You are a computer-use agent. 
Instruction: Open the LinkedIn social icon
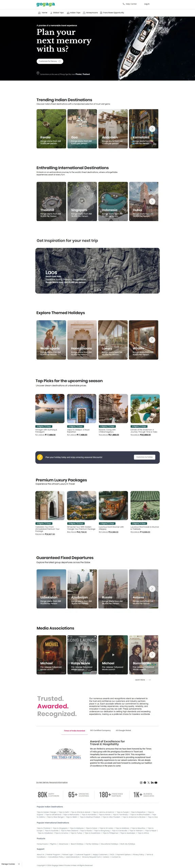click(x=152, y=783)
